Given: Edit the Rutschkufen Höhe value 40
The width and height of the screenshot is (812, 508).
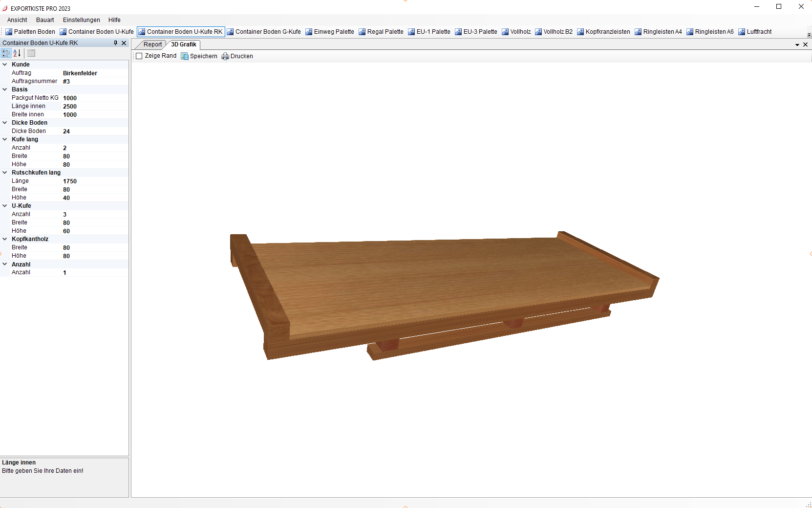Looking at the screenshot, I should point(95,198).
